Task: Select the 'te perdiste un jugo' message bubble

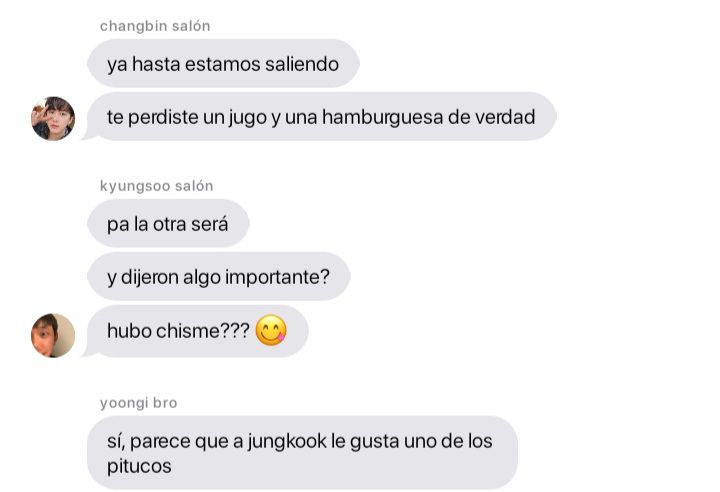Action: (x=321, y=116)
